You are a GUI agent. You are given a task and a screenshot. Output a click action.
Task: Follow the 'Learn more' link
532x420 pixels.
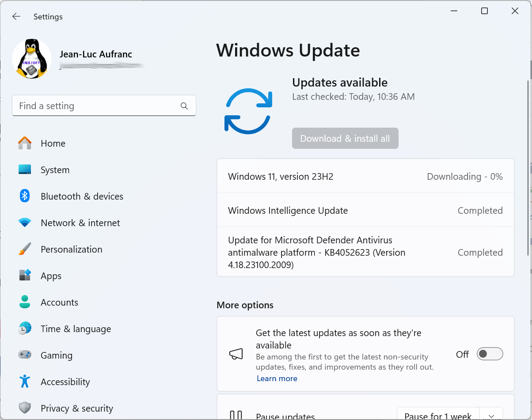277,378
